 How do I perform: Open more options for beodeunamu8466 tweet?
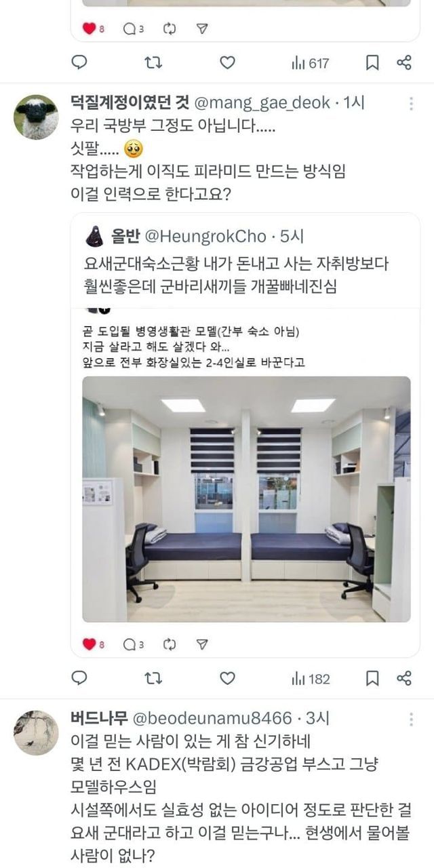[411, 719]
